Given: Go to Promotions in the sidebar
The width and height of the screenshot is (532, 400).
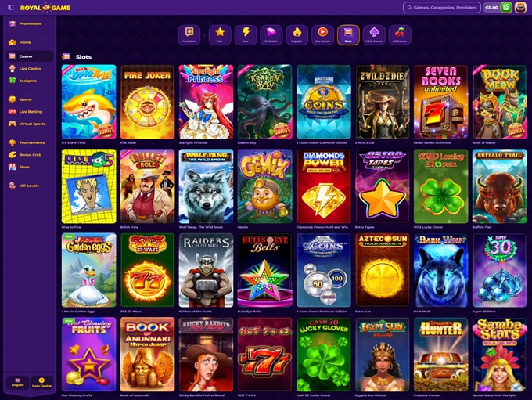Looking at the screenshot, I should pyautogui.click(x=30, y=23).
